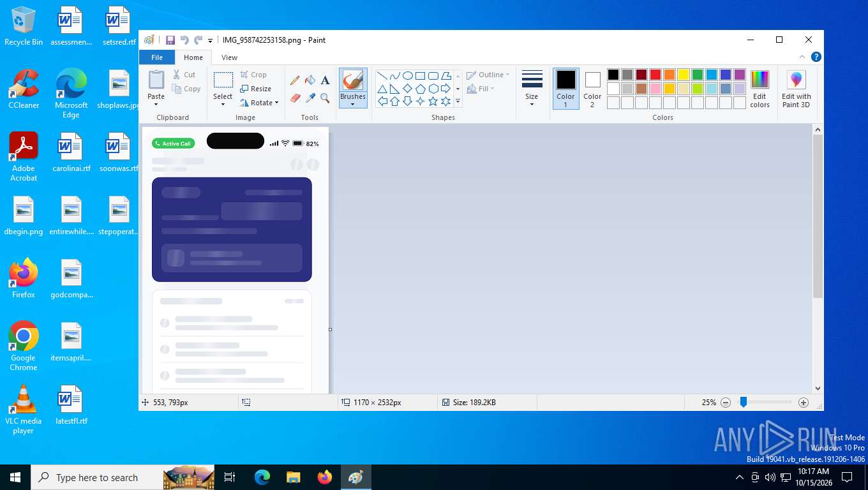Open the Resize dialog
Screen dimensions: 868x490
tap(255, 89)
